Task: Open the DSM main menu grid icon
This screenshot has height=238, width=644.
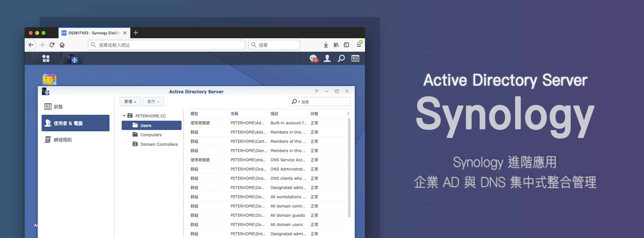Action: tap(46, 59)
